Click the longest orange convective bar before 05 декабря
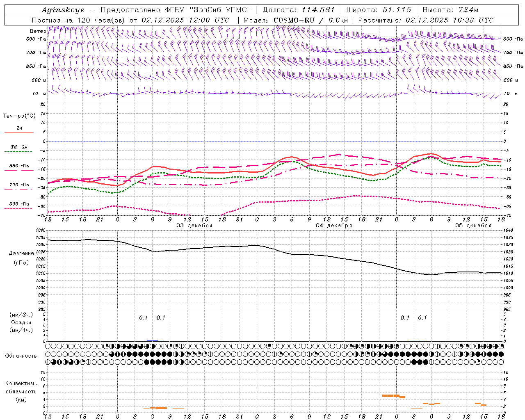The image size is (525, 420). [390, 396]
